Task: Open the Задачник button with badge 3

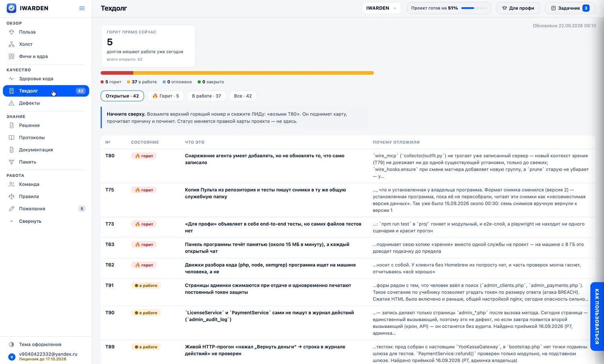Action: coord(570,8)
